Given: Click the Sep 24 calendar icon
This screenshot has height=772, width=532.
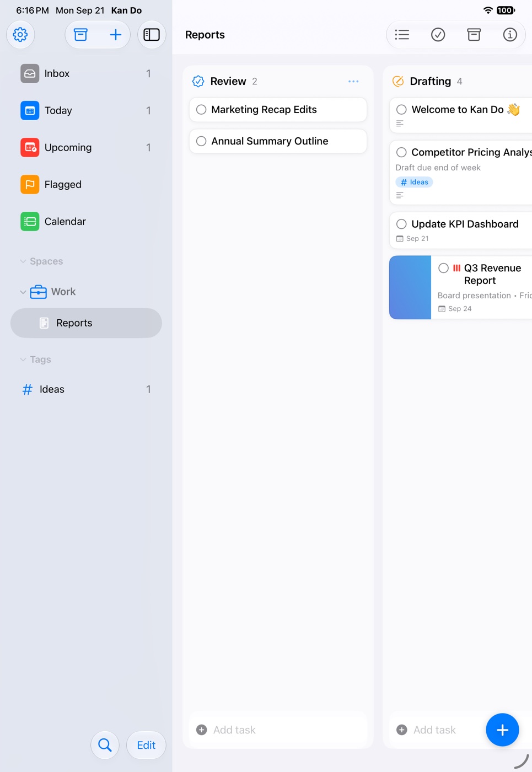Looking at the screenshot, I should click(442, 309).
